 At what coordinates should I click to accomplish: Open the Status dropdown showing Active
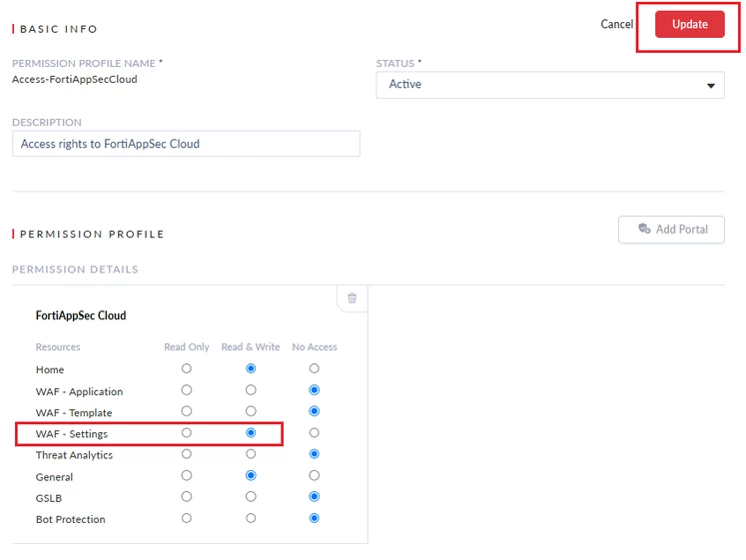550,85
